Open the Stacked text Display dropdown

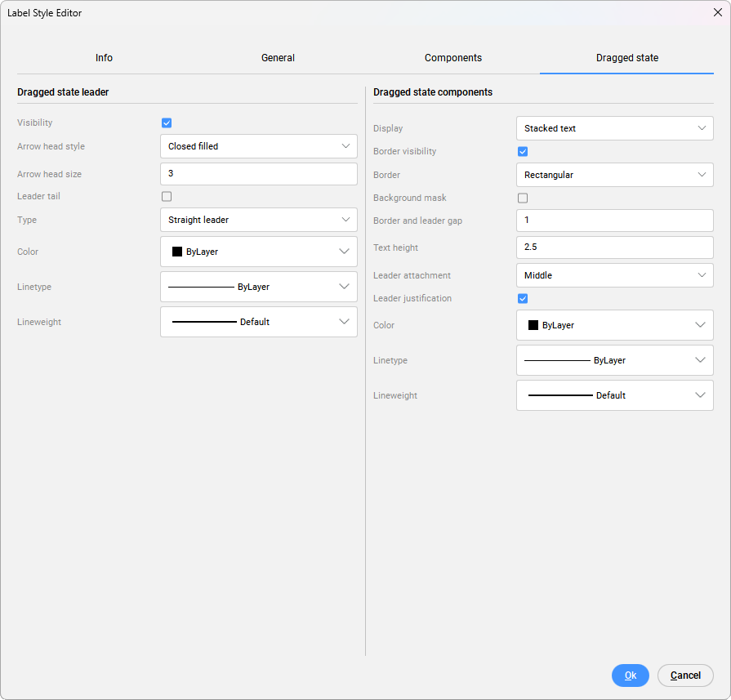click(x=614, y=129)
